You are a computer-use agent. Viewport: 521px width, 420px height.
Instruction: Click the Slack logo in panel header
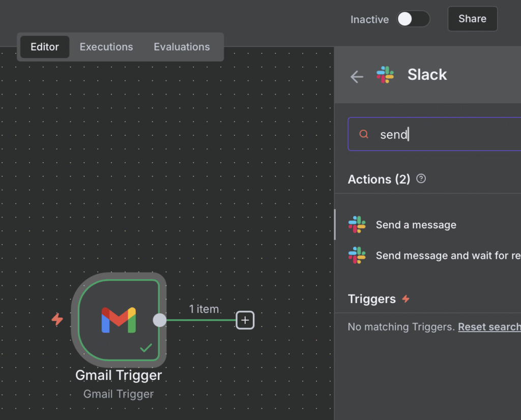(385, 74)
